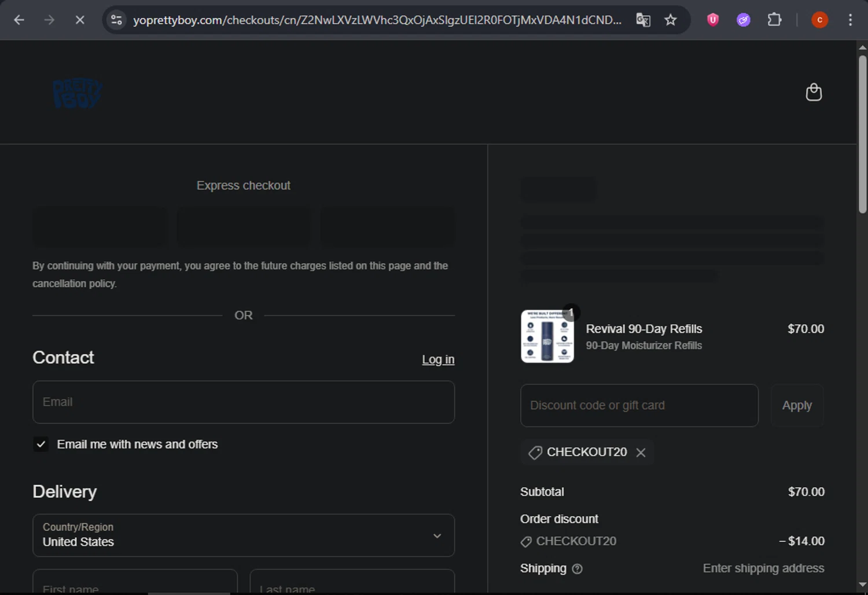
Task: Remove the CHECKOUT20 discount code
Action: tap(641, 453)
